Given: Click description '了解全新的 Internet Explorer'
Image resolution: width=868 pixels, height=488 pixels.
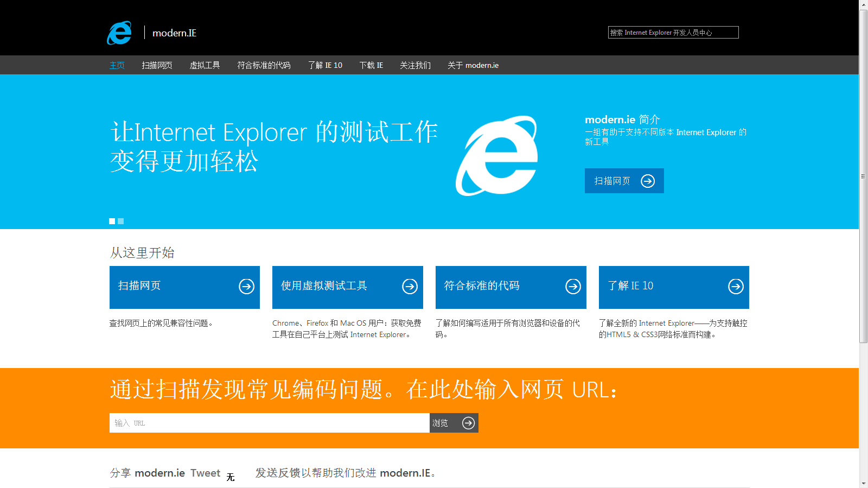Looking at the screenshot, I should [x=673, y=329].
